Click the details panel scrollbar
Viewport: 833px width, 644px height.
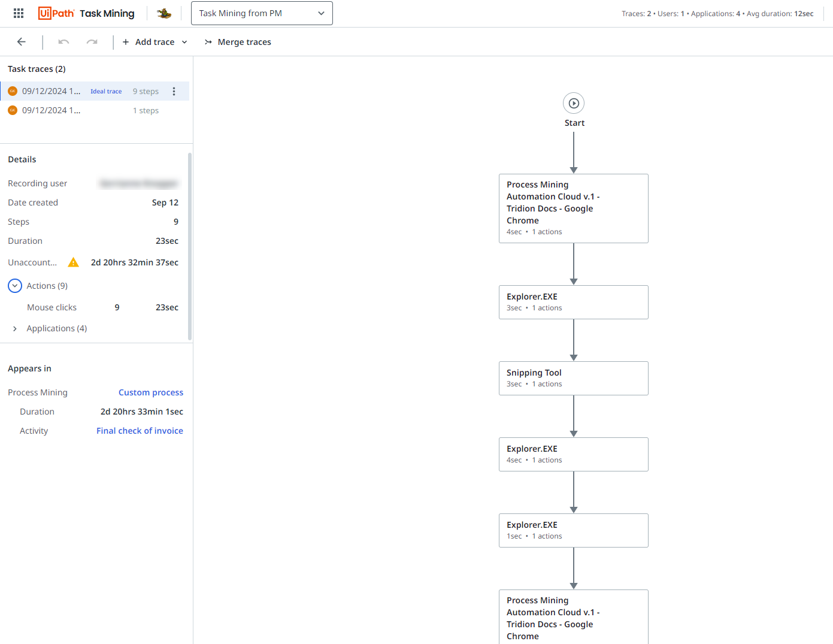click(190, 246)
